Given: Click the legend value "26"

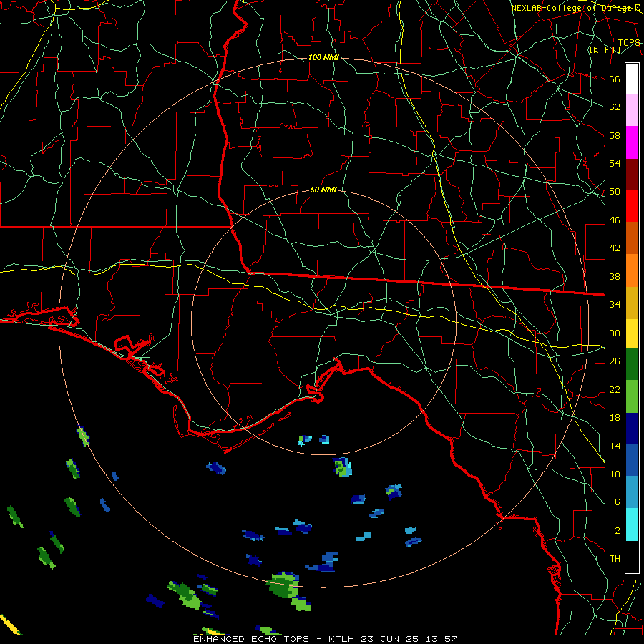Looking at the screenshot, I should (x=615, y=361).
